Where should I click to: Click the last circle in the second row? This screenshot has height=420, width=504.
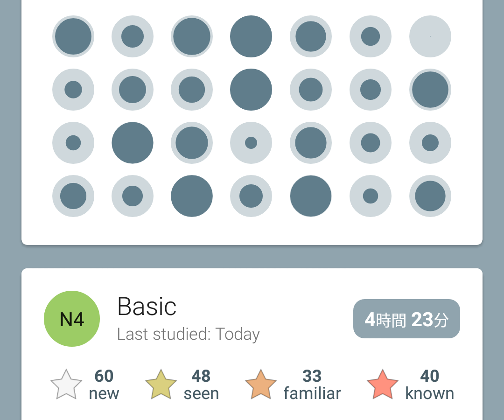coord(430,90)
